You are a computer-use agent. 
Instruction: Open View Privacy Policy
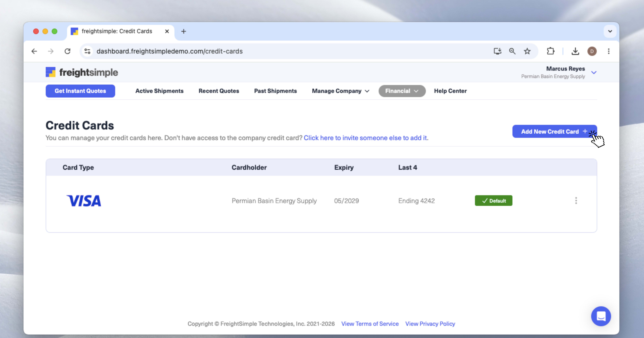[x=430, y=324]
